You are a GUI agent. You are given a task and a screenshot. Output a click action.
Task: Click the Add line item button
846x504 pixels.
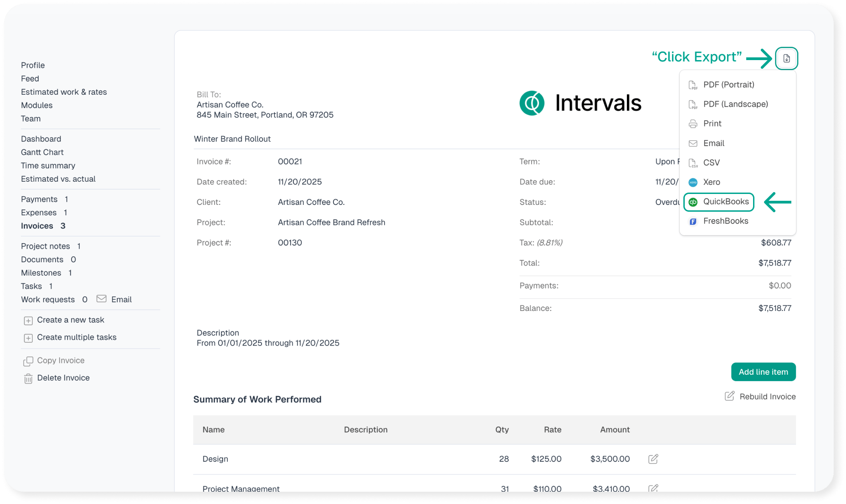click(x=763, y=372)
